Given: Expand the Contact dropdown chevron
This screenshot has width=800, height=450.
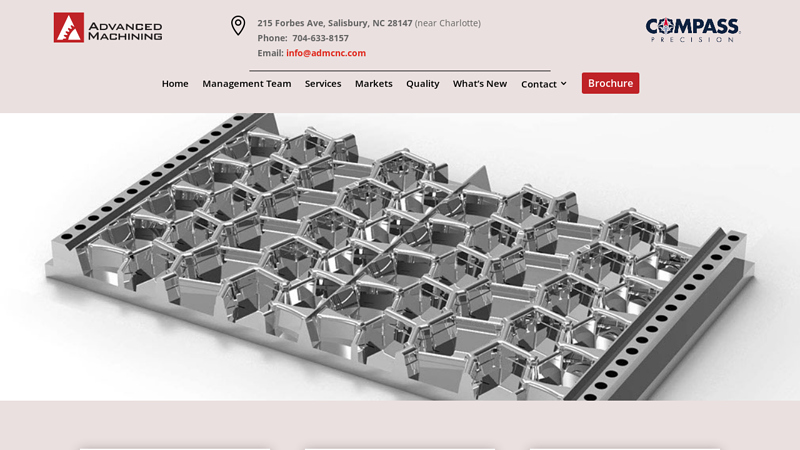Looking at the screenshot, I should tap(564, 84).
